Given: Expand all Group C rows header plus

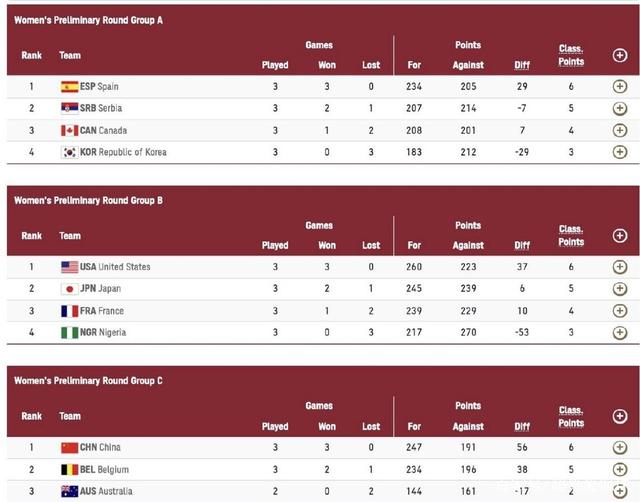Looking at the screenshot, I should (x=619, y=416).
